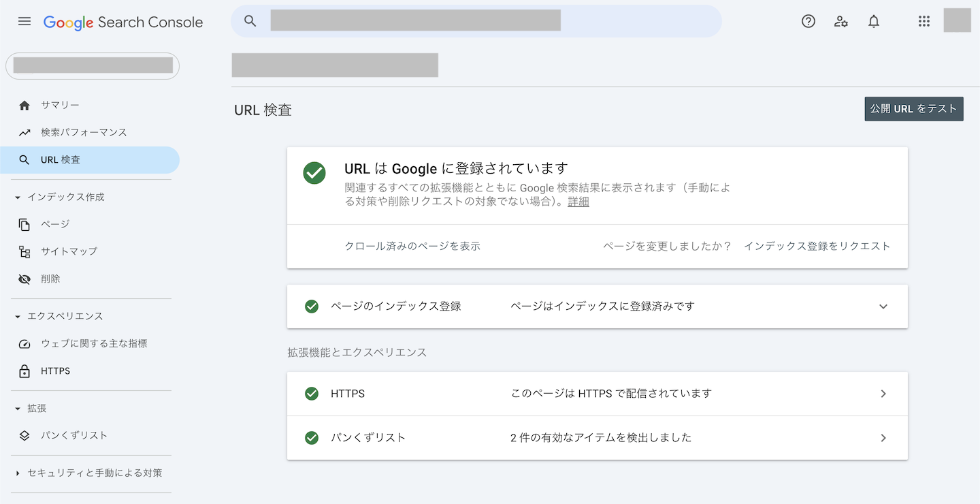Collapse the エクスペリエンス section
Viewport: 980px width, 504px height.
click(x=18, y=317)
